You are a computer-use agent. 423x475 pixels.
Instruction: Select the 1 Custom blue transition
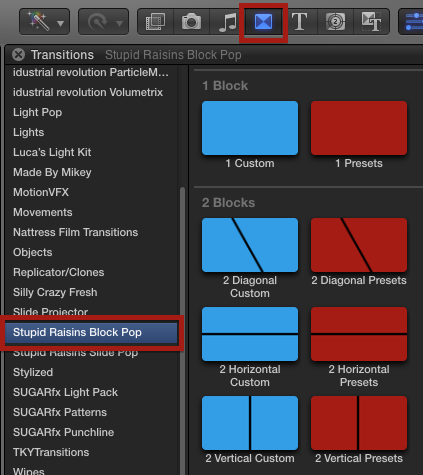tap(250, 128)
